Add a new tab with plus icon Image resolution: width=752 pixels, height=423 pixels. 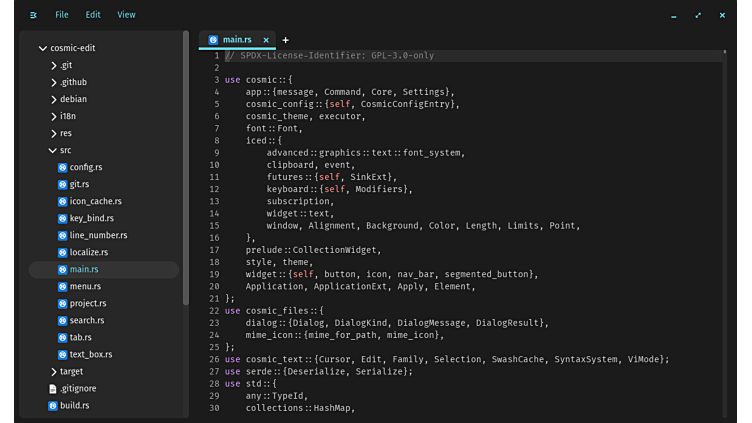pyautogui.click(x=285, y=40)
